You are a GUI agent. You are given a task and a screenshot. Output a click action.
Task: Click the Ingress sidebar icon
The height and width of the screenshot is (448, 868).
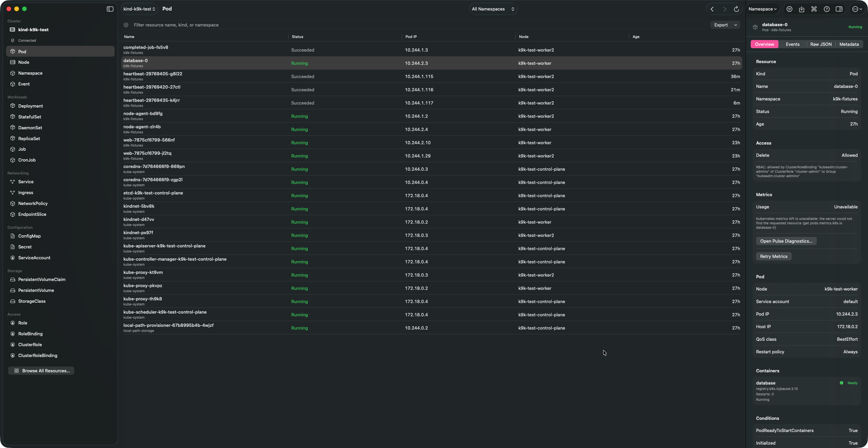tap(13, 192)
